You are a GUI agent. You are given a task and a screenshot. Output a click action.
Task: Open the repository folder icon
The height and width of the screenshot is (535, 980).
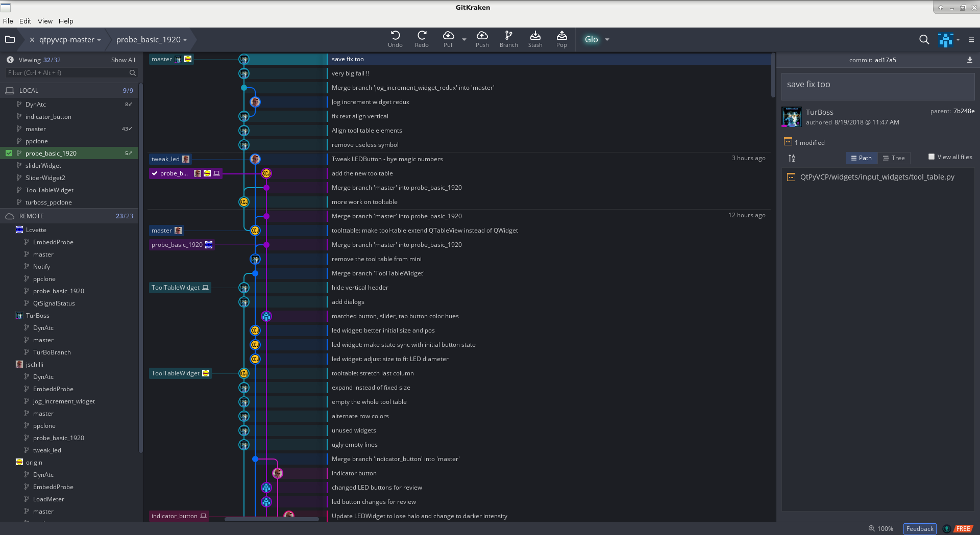pos(10,39)
